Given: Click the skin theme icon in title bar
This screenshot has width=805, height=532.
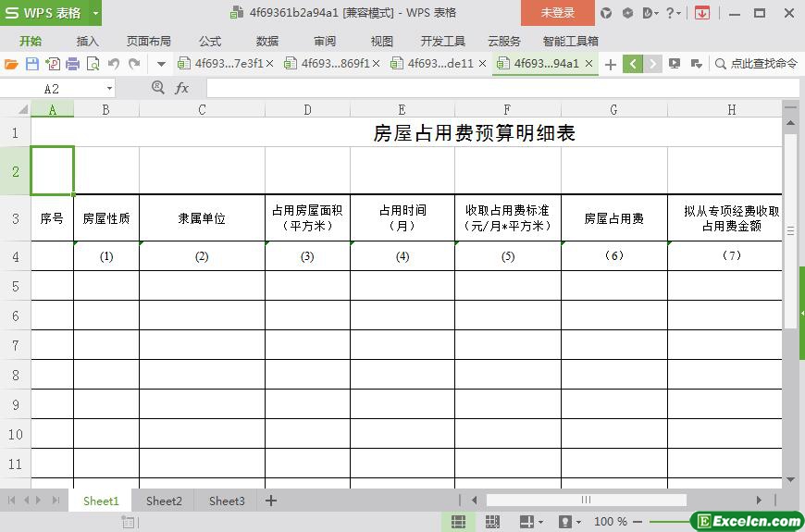Looking at the screenshot, I should tap(606, 13).
